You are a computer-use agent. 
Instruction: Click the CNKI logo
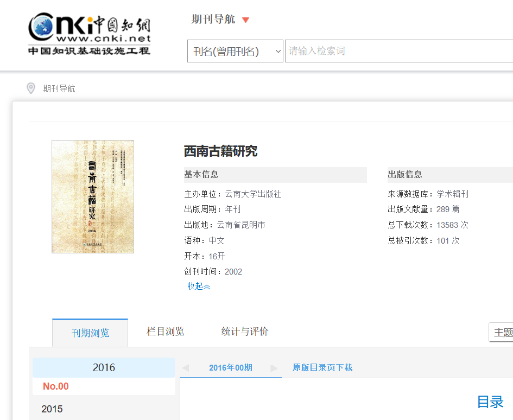(90, 35)
